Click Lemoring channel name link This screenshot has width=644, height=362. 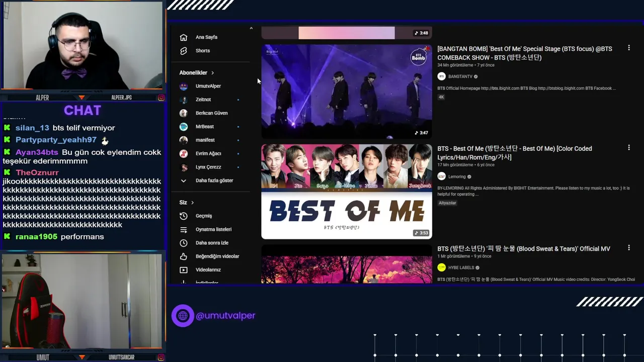point(457,176)
